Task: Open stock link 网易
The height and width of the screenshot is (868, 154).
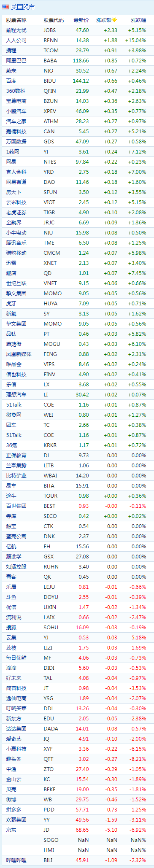Action: pyautogui.click(x=11, y=162)
